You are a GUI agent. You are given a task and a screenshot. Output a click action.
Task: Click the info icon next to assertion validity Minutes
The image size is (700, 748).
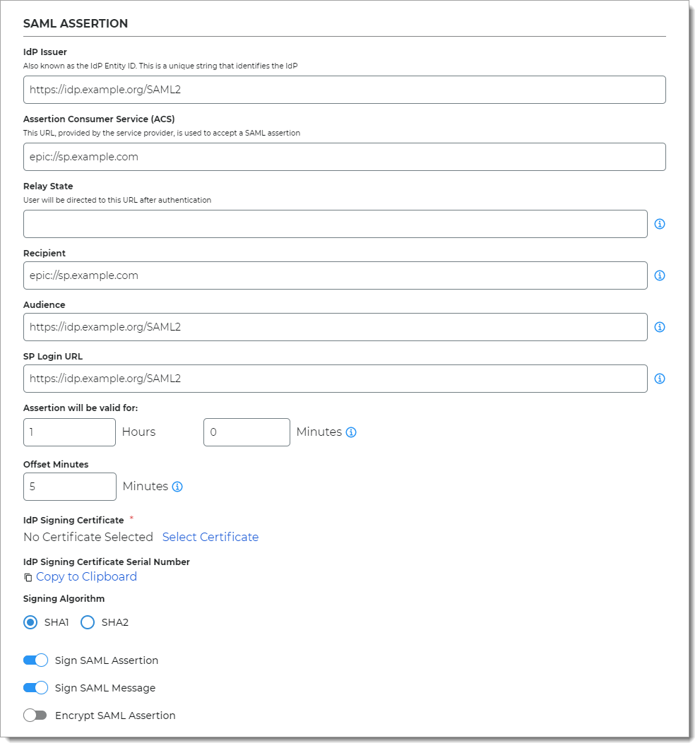pyautogui.click(x=351, y=432)
